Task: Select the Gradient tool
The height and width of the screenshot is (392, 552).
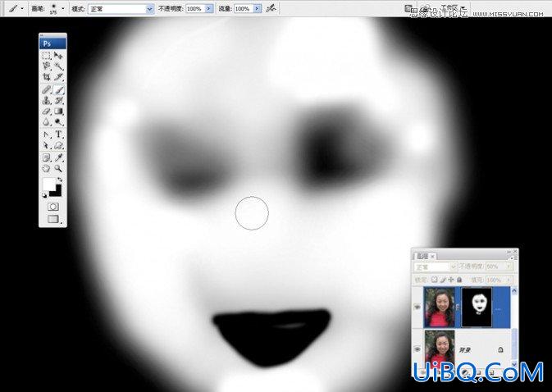Action: click(x=58, y=112)
